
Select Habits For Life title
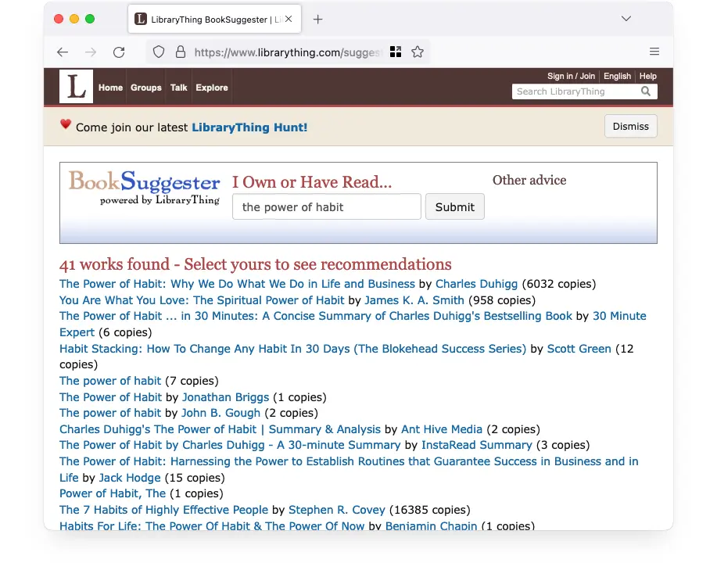[212, 525]
